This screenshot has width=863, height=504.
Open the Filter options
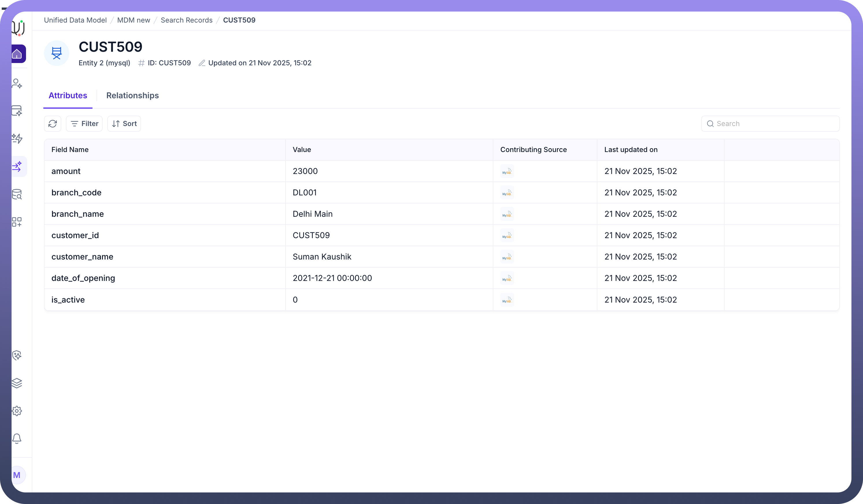[84, 124]
